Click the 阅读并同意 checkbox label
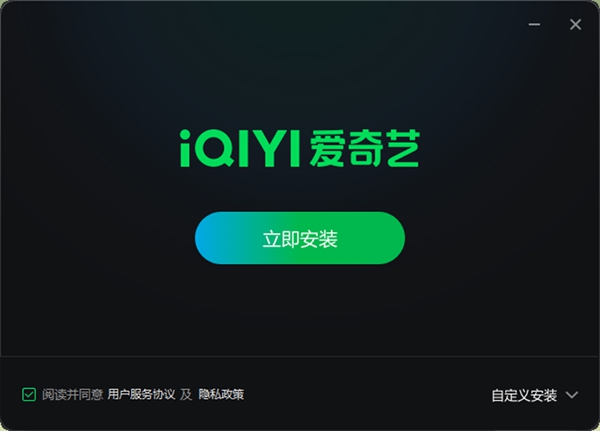 [72, 395]
